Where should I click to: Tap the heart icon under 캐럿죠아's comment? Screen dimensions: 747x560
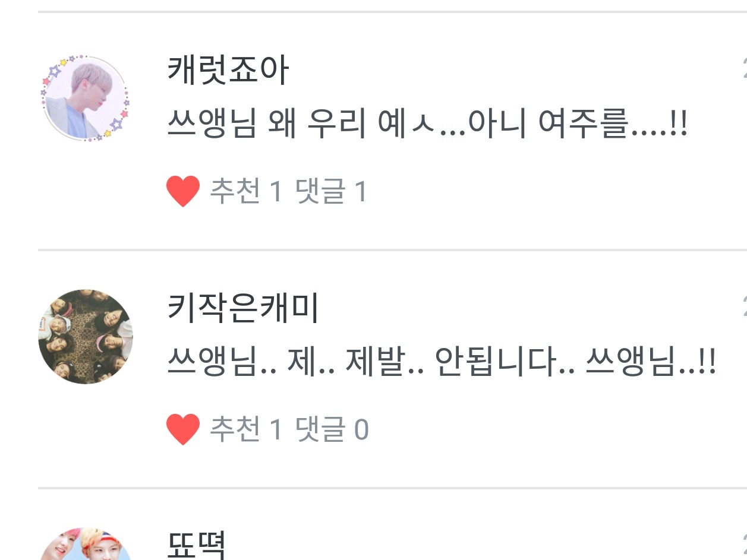click(183, 192)
